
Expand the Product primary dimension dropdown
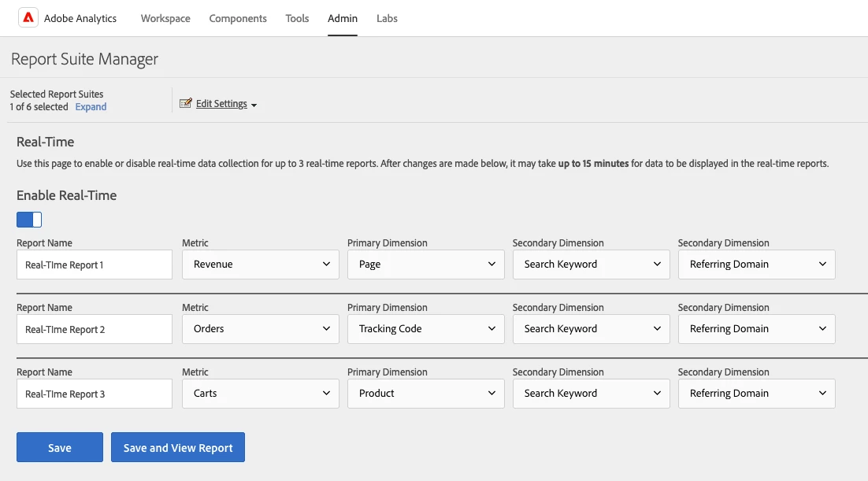coord(425,394)
